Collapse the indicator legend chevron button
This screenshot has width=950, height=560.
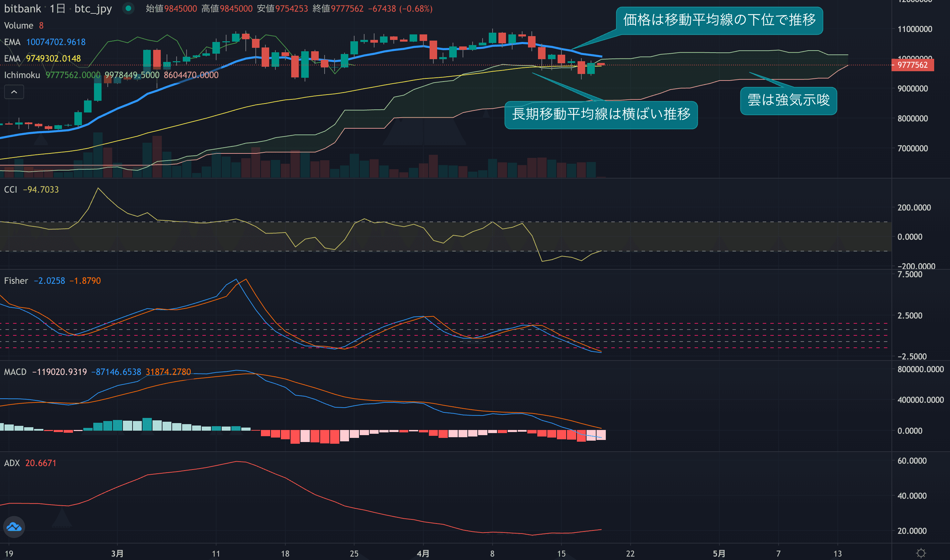click(x=14, y=92)
